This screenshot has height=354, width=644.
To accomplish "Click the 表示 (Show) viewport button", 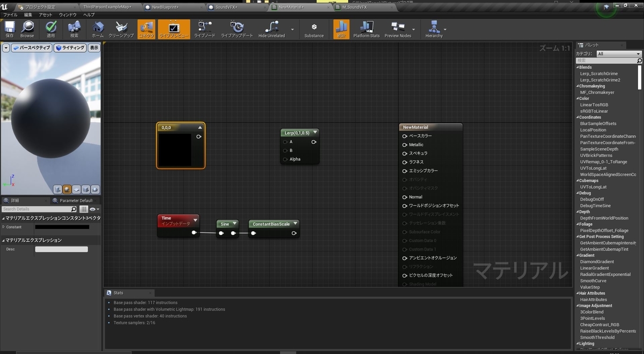I will [94, 48].
